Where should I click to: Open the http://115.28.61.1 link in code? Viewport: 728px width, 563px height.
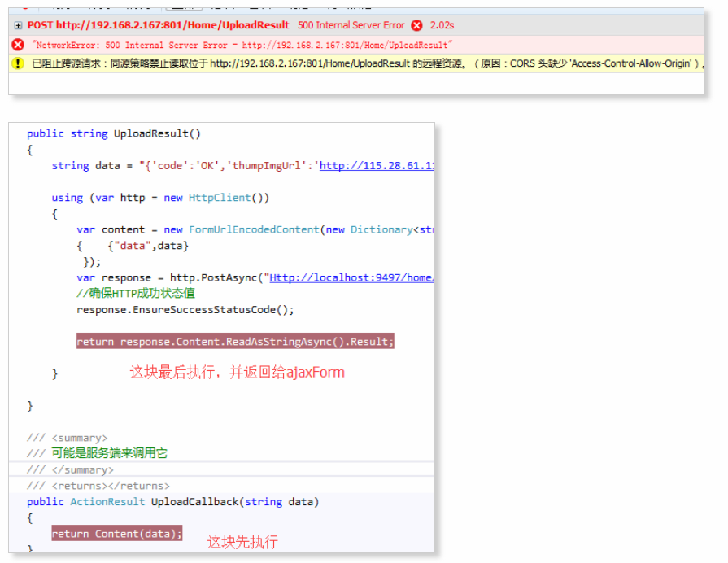tap(377, 166)
